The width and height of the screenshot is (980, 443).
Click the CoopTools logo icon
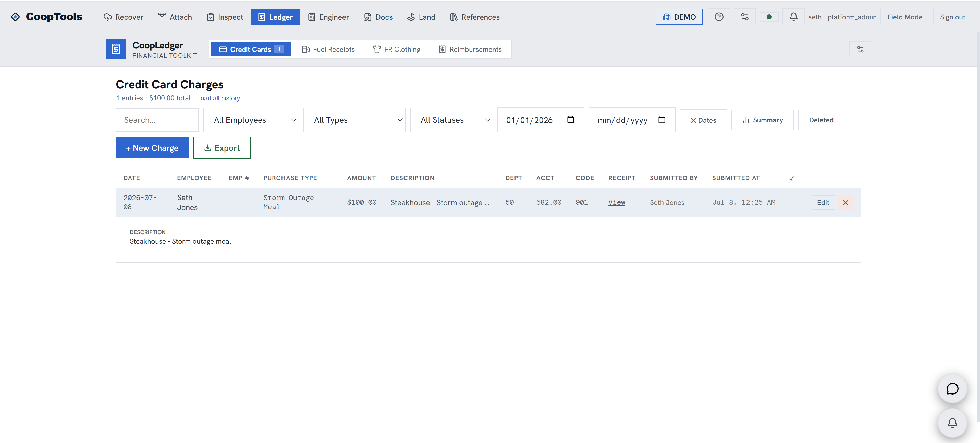[x=15, y=17]
